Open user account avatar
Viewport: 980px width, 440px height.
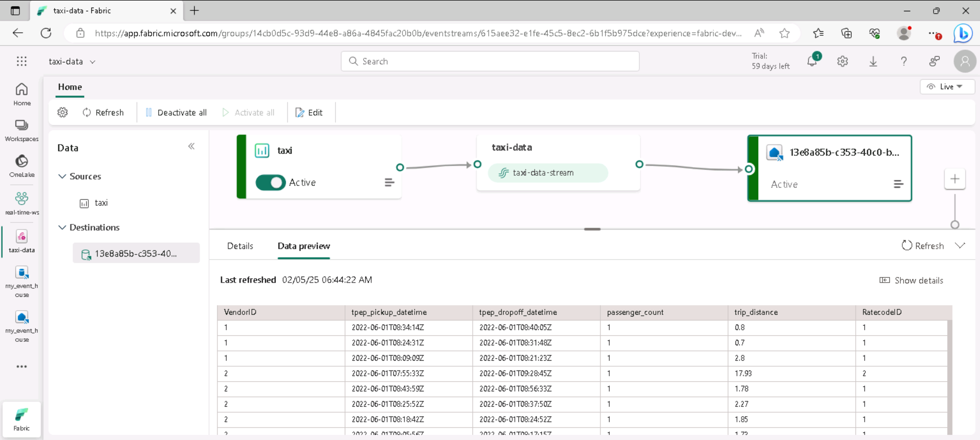point(965,61)
